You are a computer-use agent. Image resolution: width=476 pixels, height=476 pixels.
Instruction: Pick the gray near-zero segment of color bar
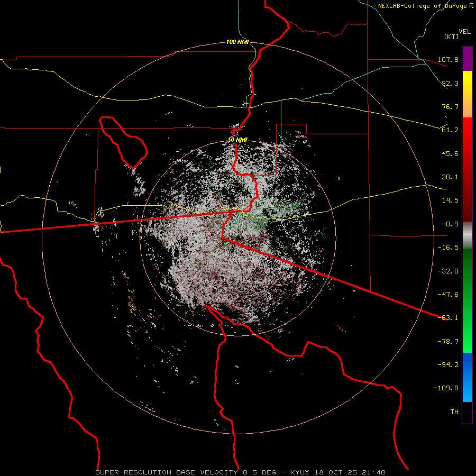pos(467,235)
